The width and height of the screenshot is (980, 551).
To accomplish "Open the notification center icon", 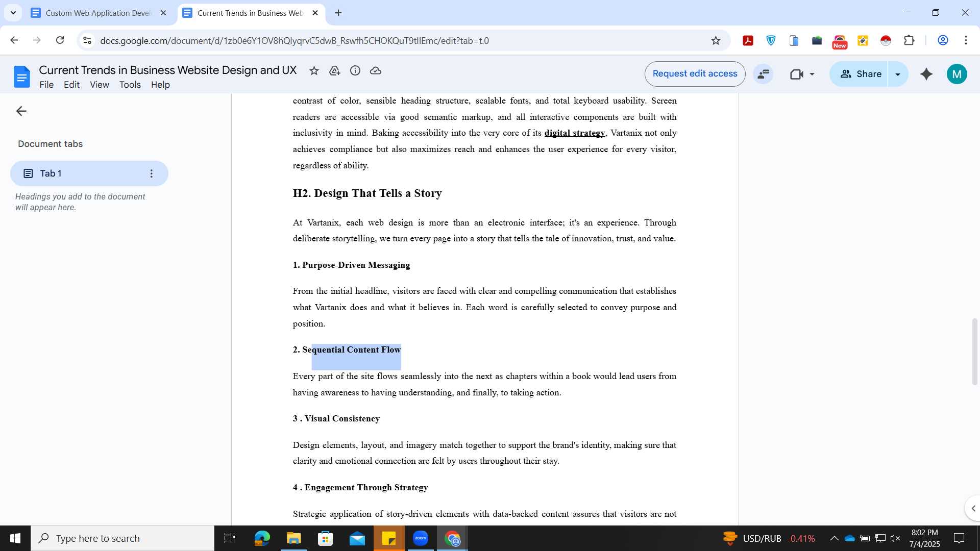I will pyautogui.click(x=959, y=538).
